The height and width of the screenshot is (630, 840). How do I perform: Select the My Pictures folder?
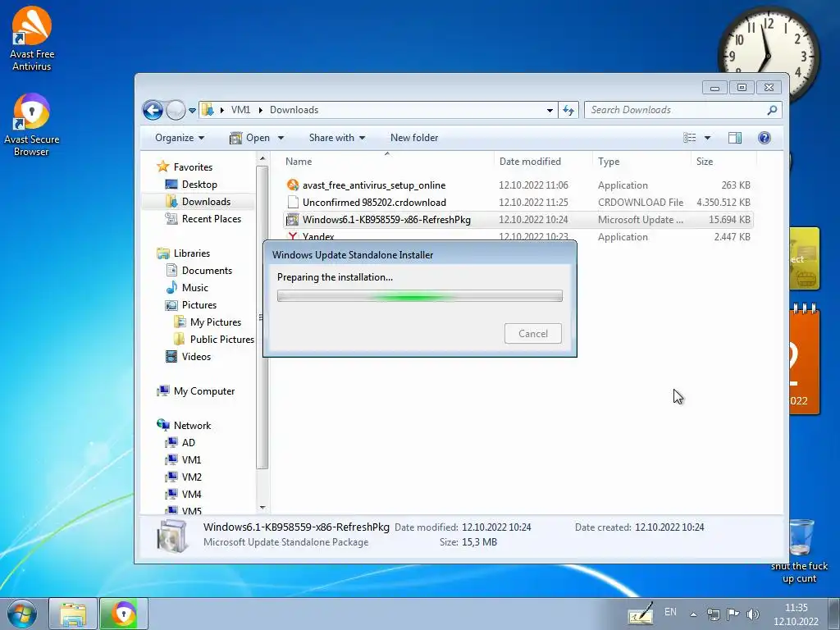pyautogui.click(x=208, y=322)
